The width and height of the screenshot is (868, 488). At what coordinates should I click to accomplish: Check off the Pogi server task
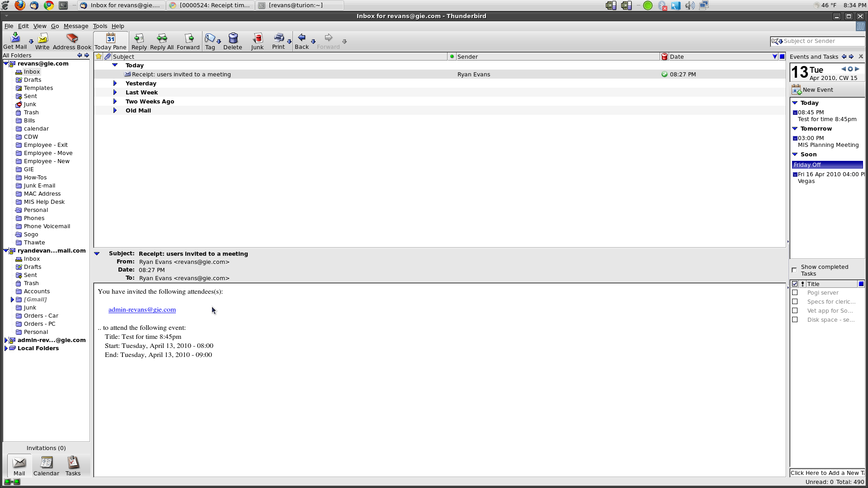[795, 293]
